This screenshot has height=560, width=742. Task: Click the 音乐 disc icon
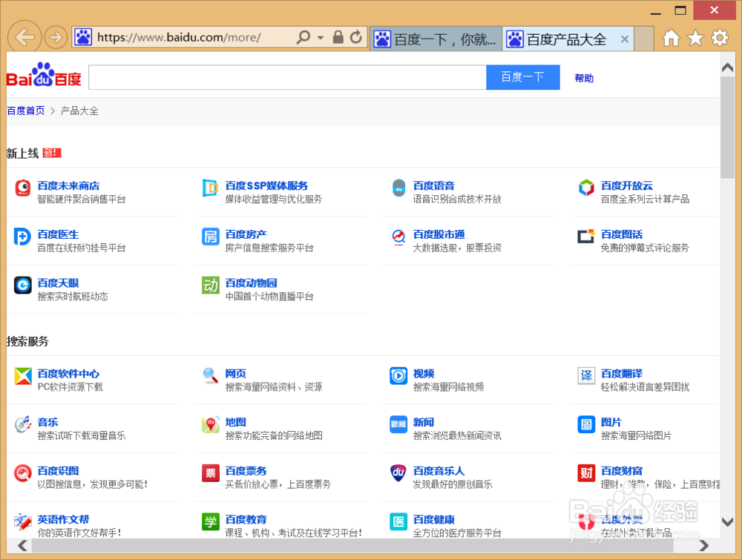(x=22, y=424)
